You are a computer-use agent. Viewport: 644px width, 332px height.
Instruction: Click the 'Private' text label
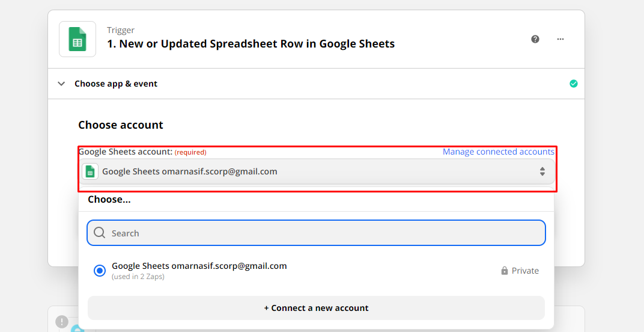click(x=525, y=271)
